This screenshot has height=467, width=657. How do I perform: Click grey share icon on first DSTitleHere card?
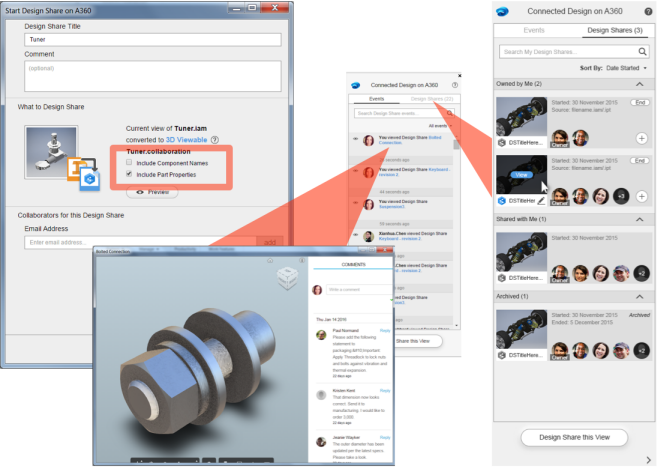[x=502, y=143]
